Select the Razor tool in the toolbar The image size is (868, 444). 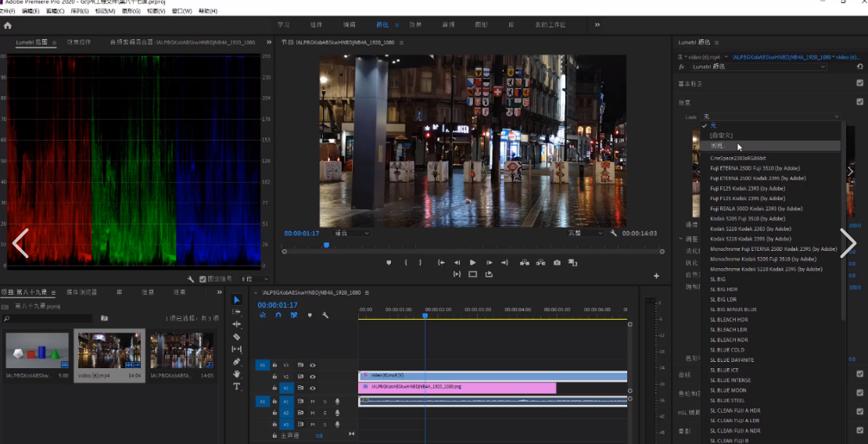point(236,337)
